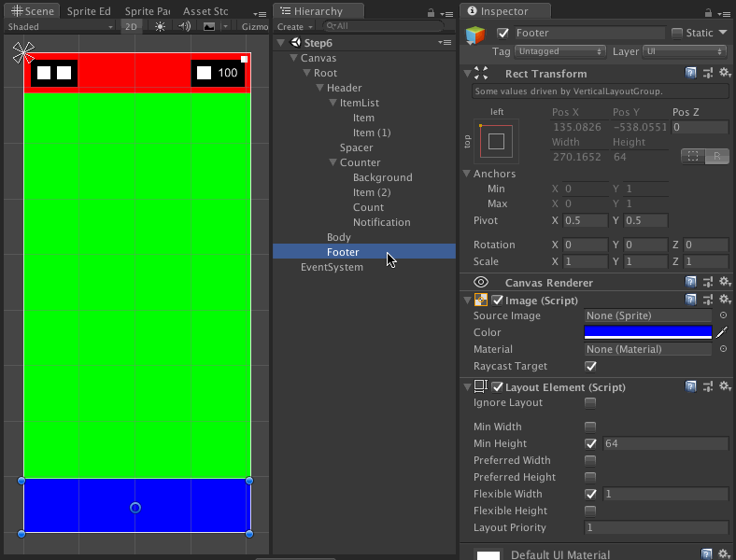Open Rect Transform gear settings menu

[x=725, y=73]
